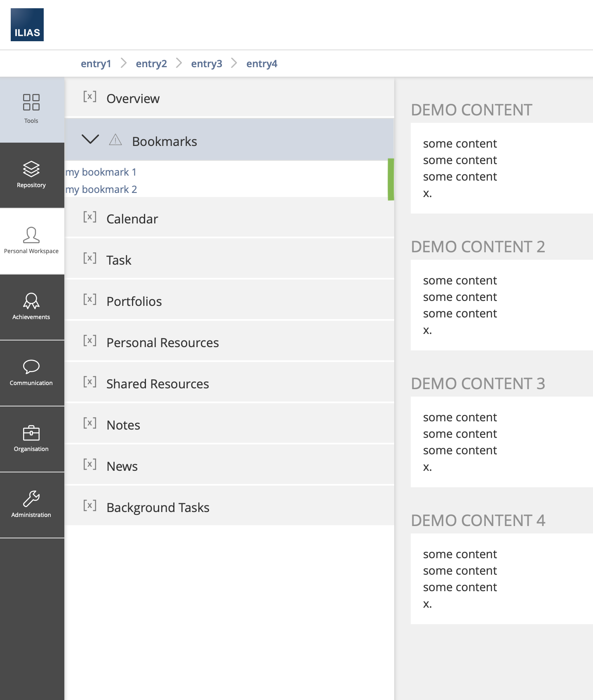
Task: Open the Repository layers icon
Action: pyautogui.click(x=31, y=169)
